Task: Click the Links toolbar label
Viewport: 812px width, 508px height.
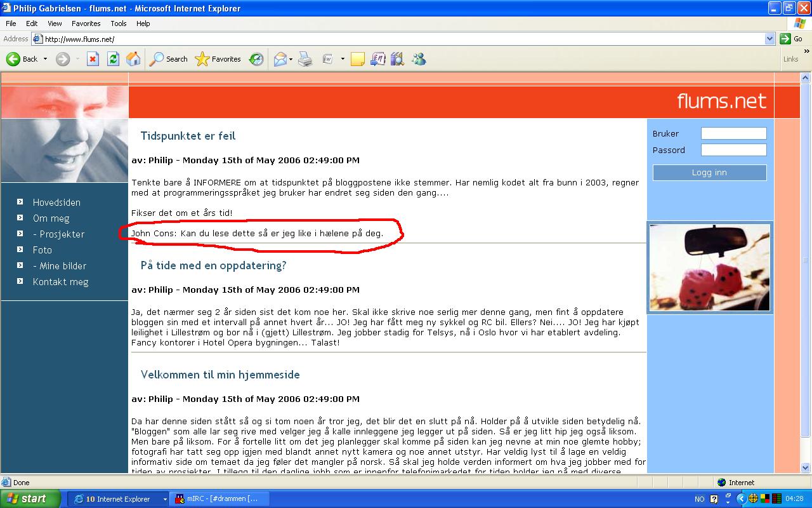Action: (791, 59)
